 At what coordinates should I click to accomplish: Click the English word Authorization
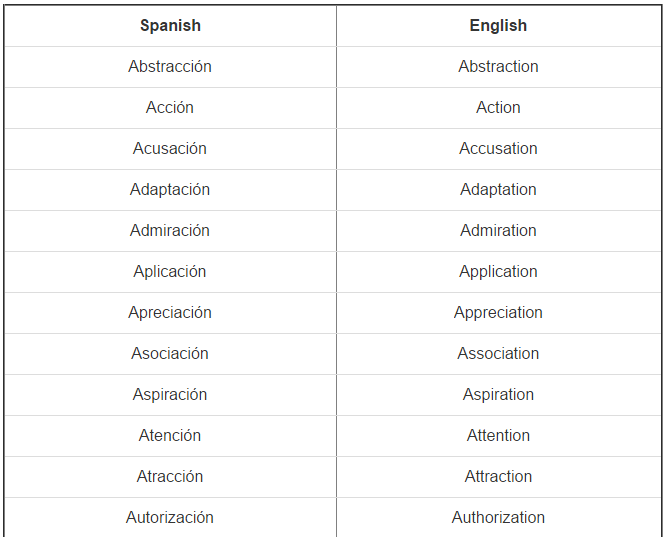(498, 518)
